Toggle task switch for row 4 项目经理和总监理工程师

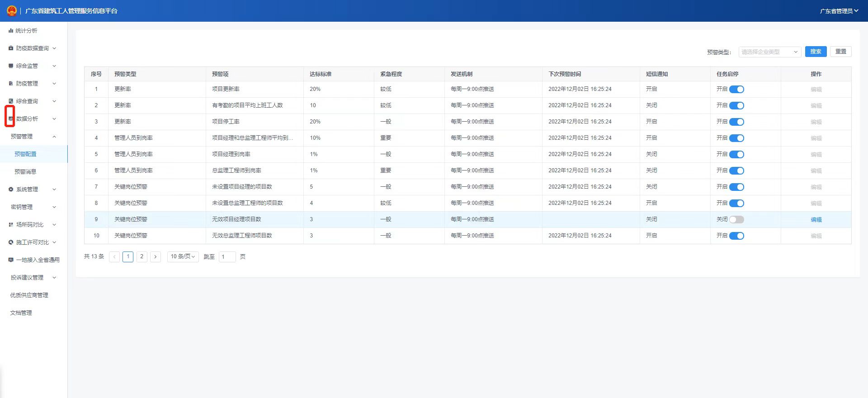(736, 138)
